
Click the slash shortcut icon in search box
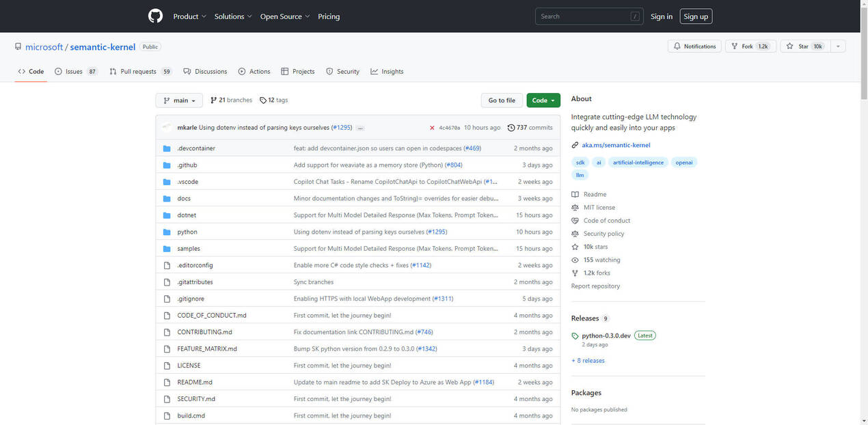coord(635,16)
